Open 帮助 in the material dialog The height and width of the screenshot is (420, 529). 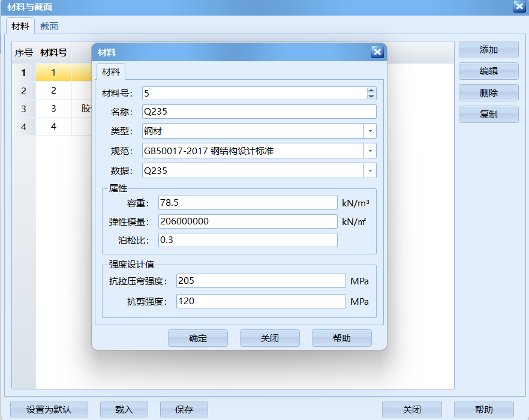341,338
